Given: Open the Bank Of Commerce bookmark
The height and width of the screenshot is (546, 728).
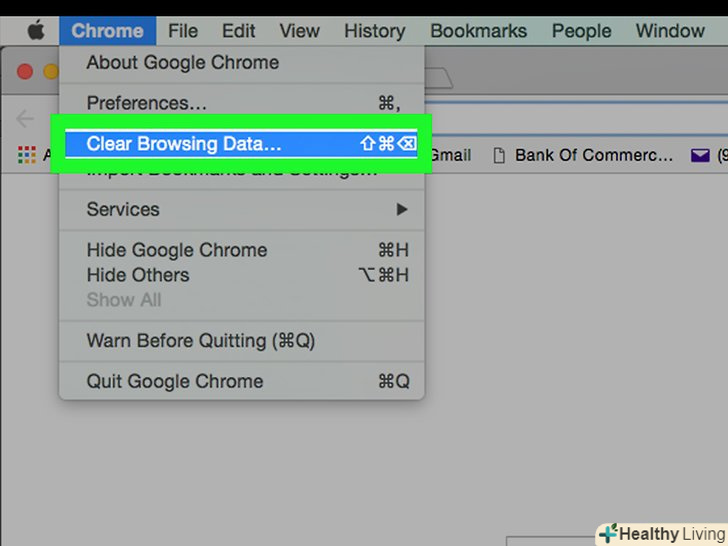Looking at the screenshot, I should (x=593, y=155).
